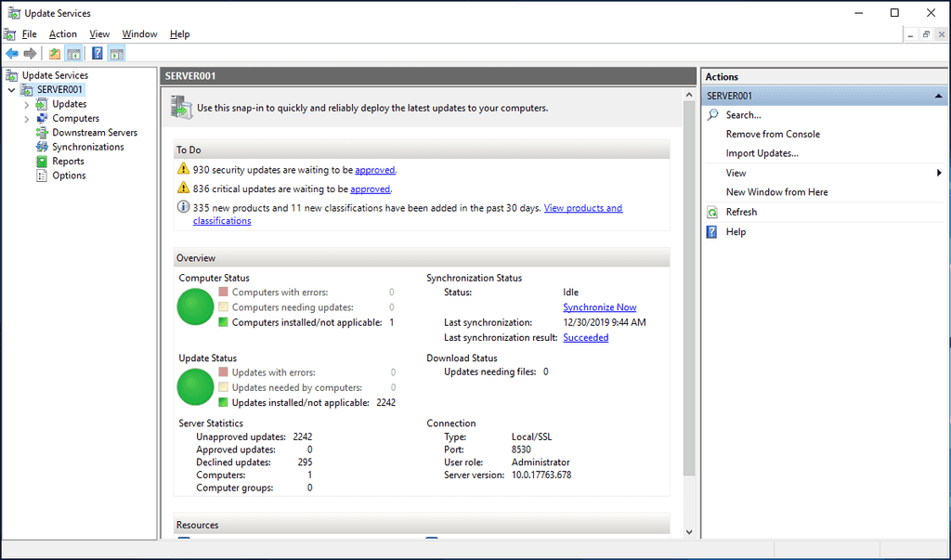Click the vertical scrollbar of the overview pane
951x560 pixels.
point(689,279)
